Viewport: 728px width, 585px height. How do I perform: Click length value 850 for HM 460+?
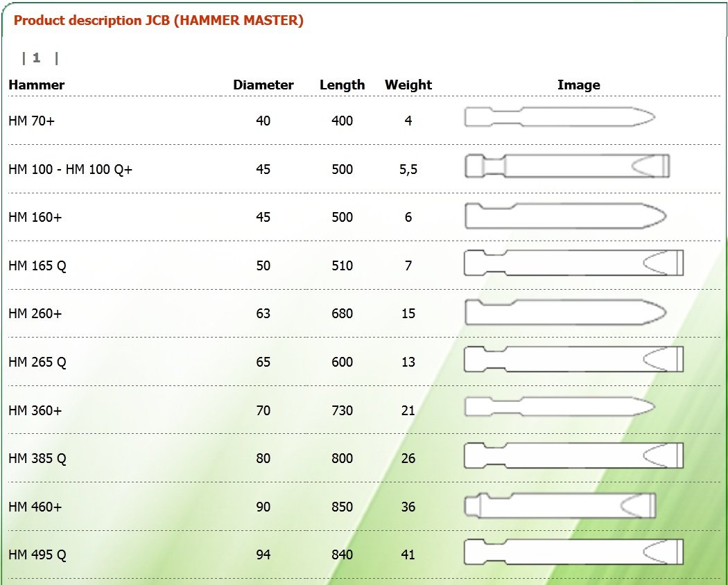pos(343,507)
